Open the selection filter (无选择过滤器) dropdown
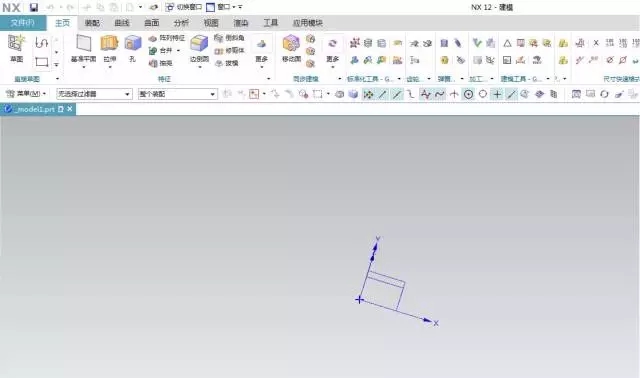Screen dimensions: 640x378 pyautogui.click(x=94, y=94)
